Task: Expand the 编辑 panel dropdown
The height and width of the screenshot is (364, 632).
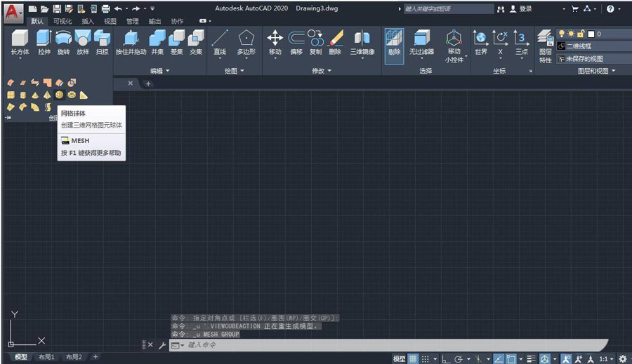Action: pos(160,71)
